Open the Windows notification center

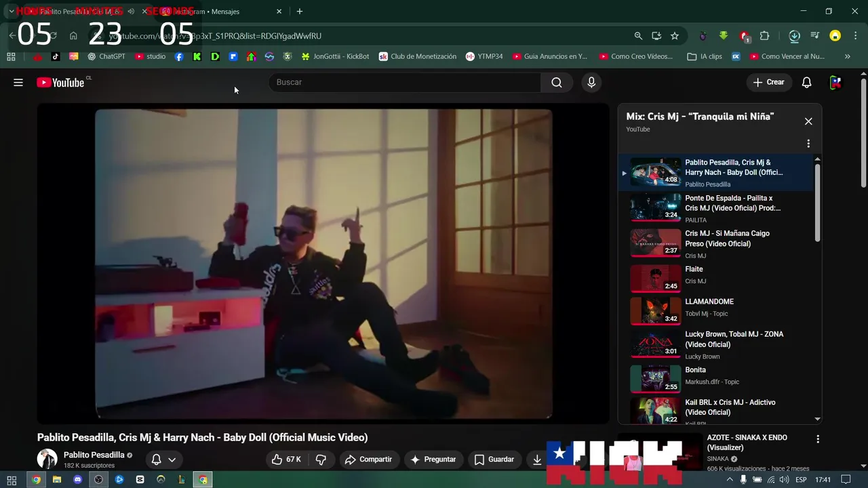[x=845, y=480]
